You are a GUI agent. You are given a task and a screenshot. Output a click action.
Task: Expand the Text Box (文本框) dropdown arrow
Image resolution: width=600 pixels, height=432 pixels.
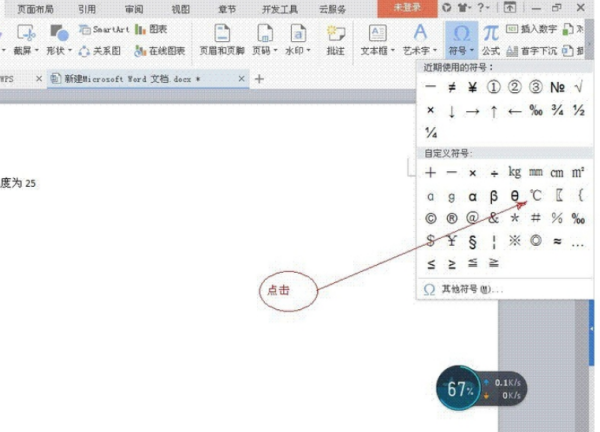click(393, 51)
